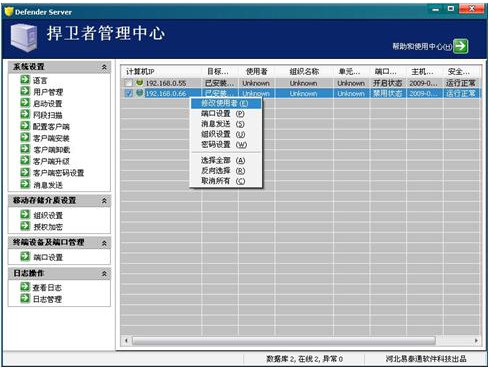This screenshot has height=368, width=489.
Task: Click the 端口... column header
Action: [388, 71]
